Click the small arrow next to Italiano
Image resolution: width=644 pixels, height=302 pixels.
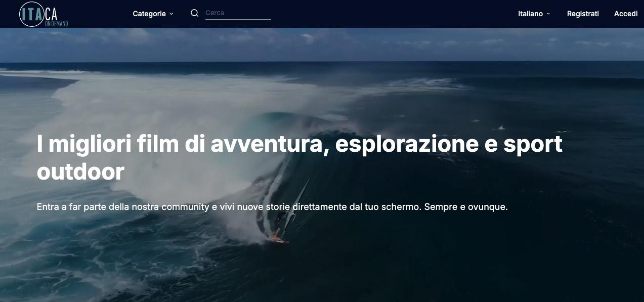click(548, 14)
